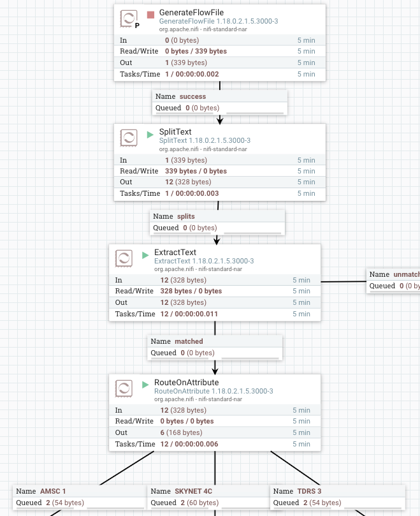Select the TDRS 3 connection queue
The width and height of the screenshot is (420, 516).
[337, 497]
